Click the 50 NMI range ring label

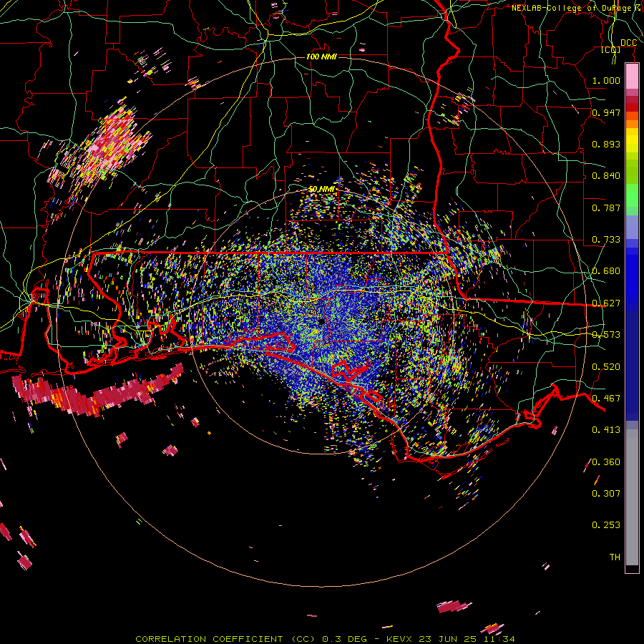pos(321,190)
